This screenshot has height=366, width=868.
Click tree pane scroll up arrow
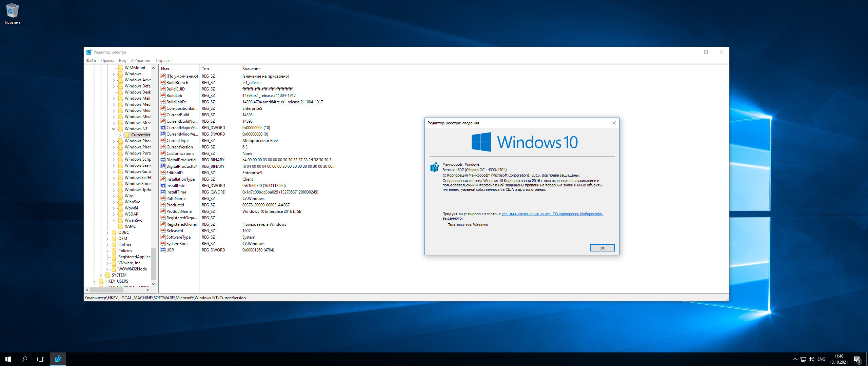(153, 68)
